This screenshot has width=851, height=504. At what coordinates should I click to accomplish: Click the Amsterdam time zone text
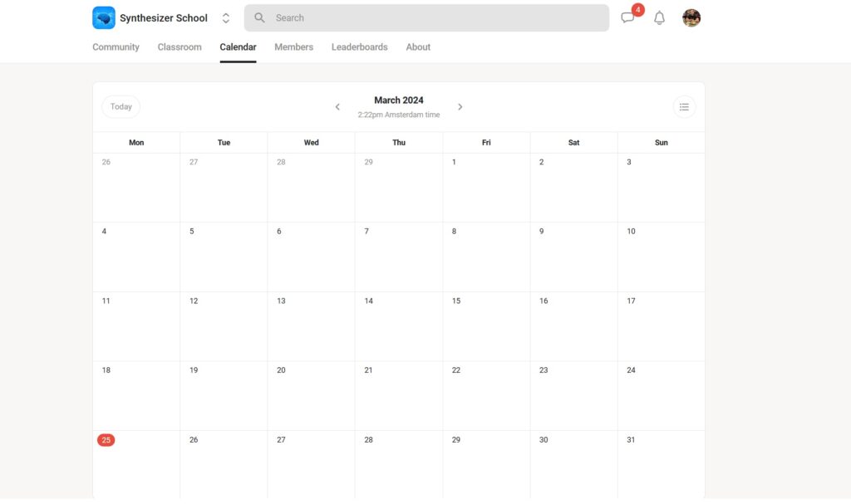pyautogui.click(x=399, y=115)
